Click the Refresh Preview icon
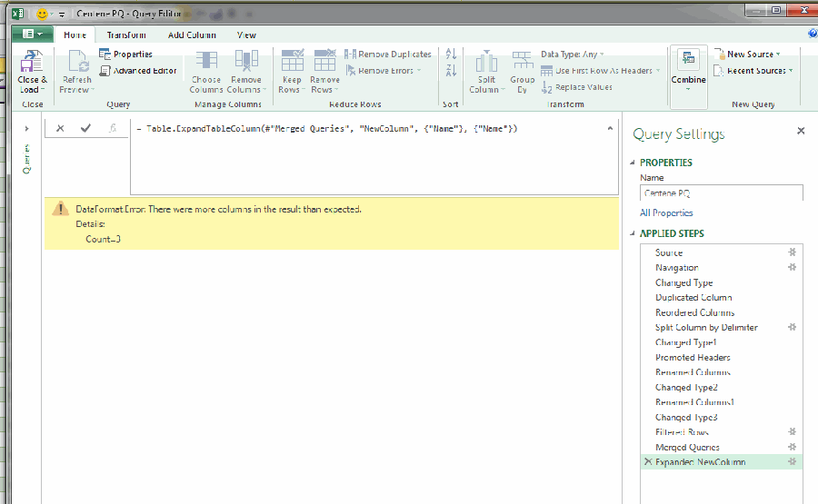This screenshot has height=504, width=818. [78, 62]
